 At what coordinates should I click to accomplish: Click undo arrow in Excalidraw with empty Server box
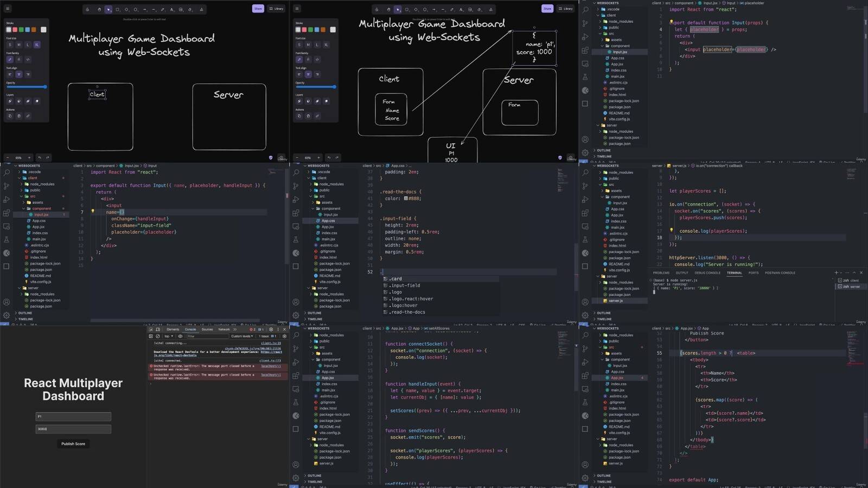tap(39, 157)
